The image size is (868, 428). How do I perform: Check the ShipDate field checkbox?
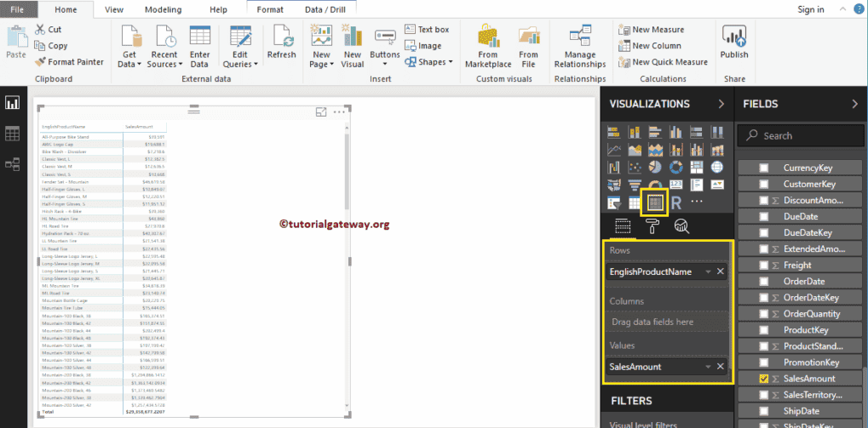coord(764,411)
